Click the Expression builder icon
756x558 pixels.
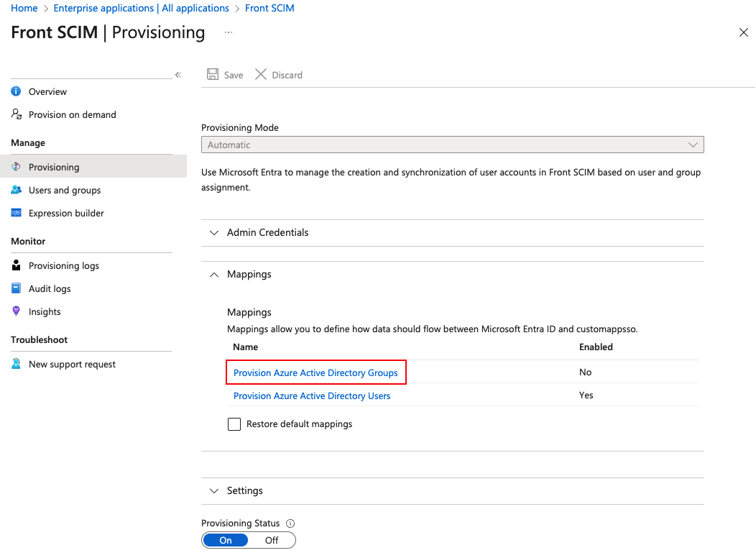click(x=16, y=213)
